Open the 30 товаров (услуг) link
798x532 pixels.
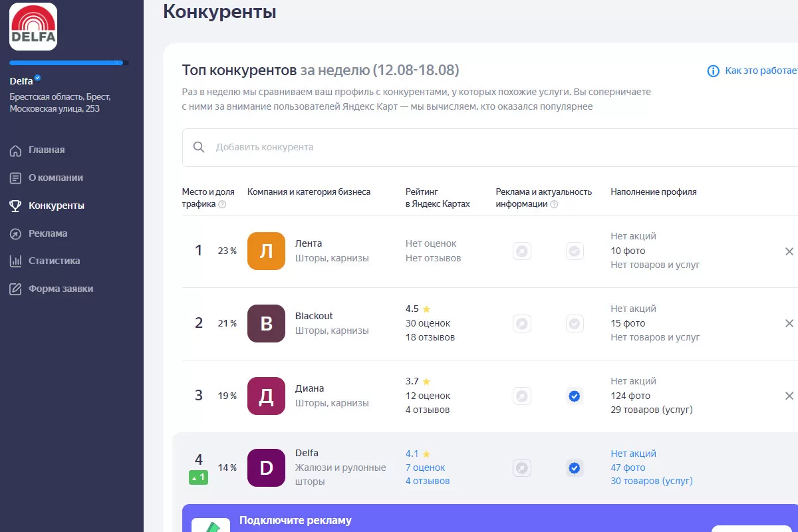(x=652, y=481)
